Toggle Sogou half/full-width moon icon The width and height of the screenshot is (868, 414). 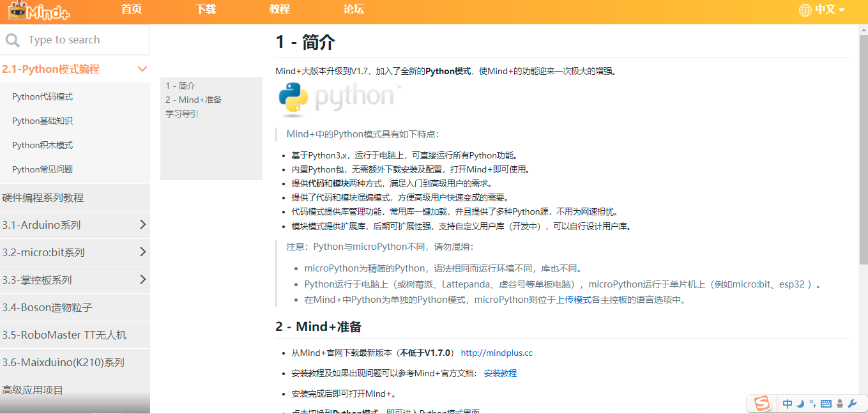coord(800,404)
